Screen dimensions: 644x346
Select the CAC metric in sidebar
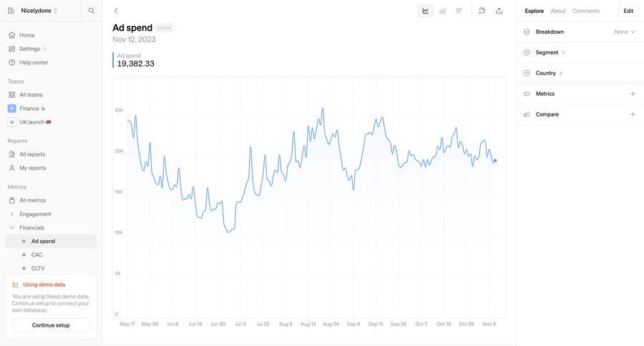click(37, 255)
